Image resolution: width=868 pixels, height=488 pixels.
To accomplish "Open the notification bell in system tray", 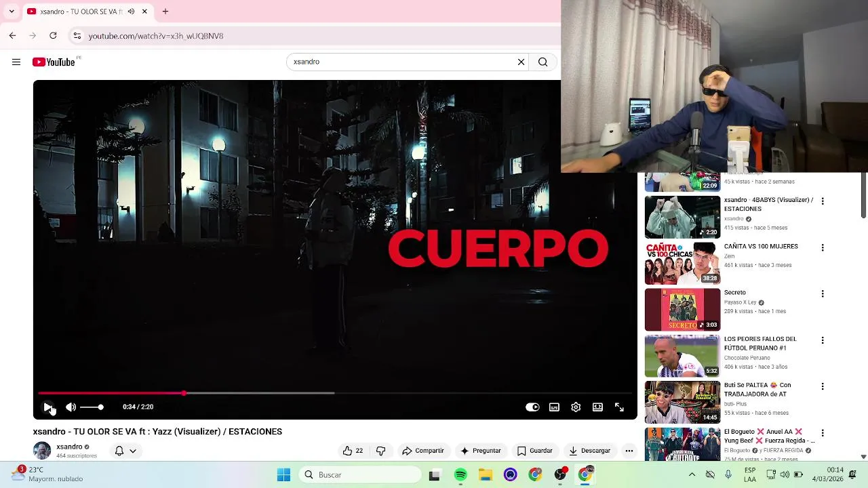I will coord(852,474).
